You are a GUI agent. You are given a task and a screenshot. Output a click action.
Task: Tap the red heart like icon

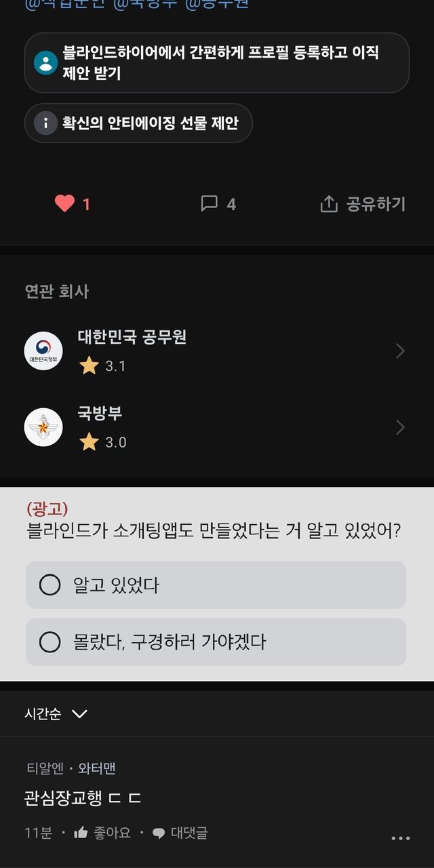(x=64, y=203)
